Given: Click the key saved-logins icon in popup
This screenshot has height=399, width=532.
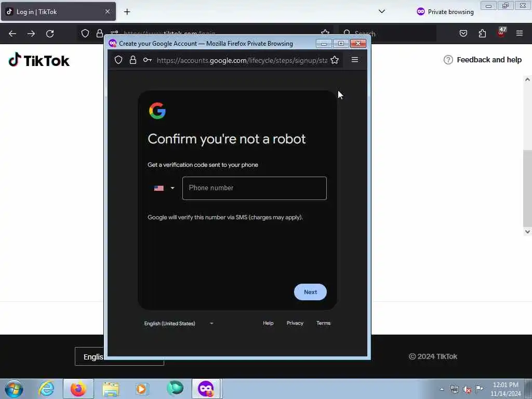Looking at the screenshot, I should coord(147,60).
